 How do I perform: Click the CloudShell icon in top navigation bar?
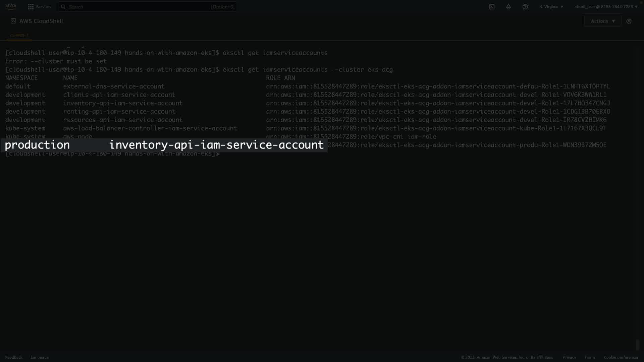coord(492,7)
